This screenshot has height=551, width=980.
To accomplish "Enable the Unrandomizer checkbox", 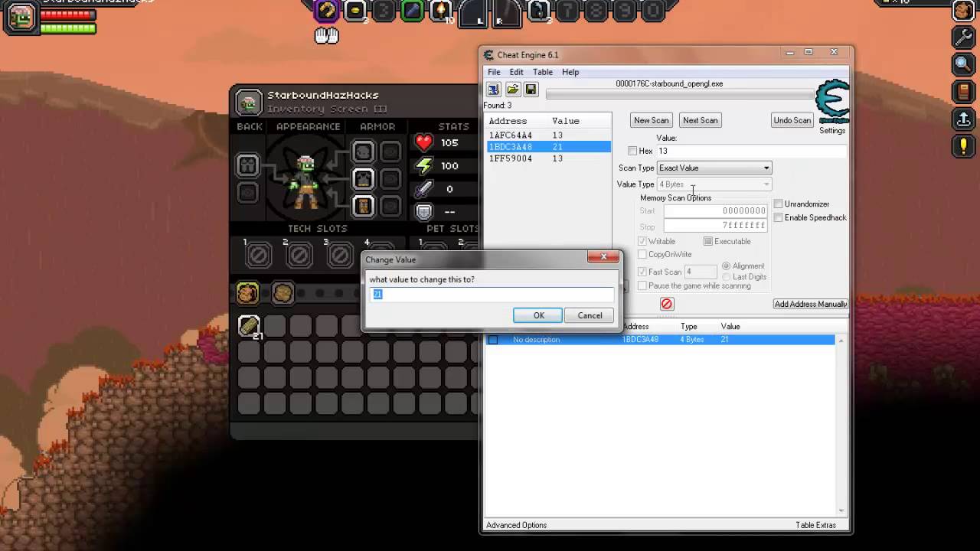I will (x=778, y=204).
